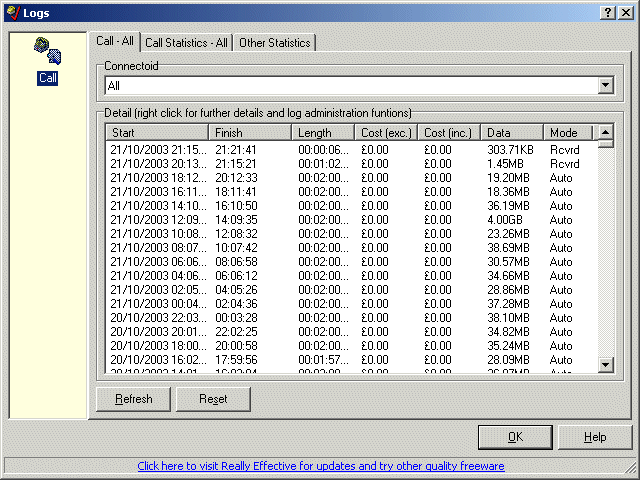640x480 pixels.
Task: Select the Call icon in sidebar
Action: tap(47, 60)
